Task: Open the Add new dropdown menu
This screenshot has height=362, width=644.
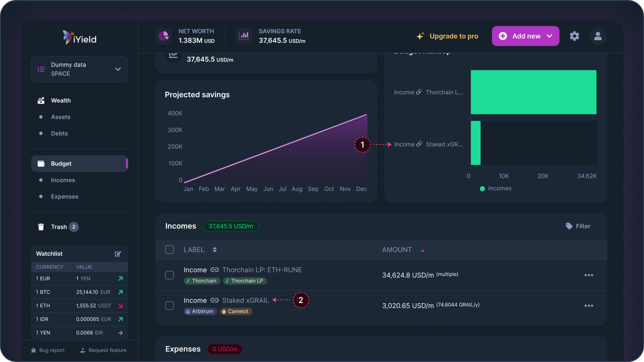Action: tap(525, 36)
